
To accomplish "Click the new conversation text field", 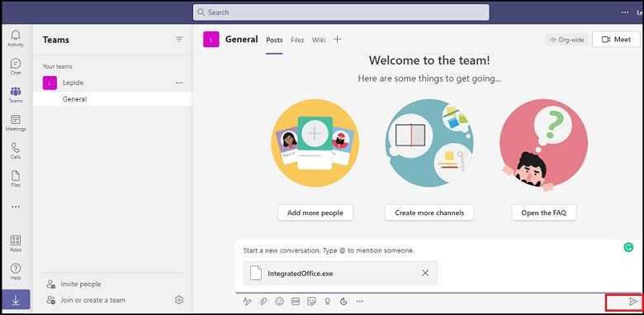I will tap(329, 251).
